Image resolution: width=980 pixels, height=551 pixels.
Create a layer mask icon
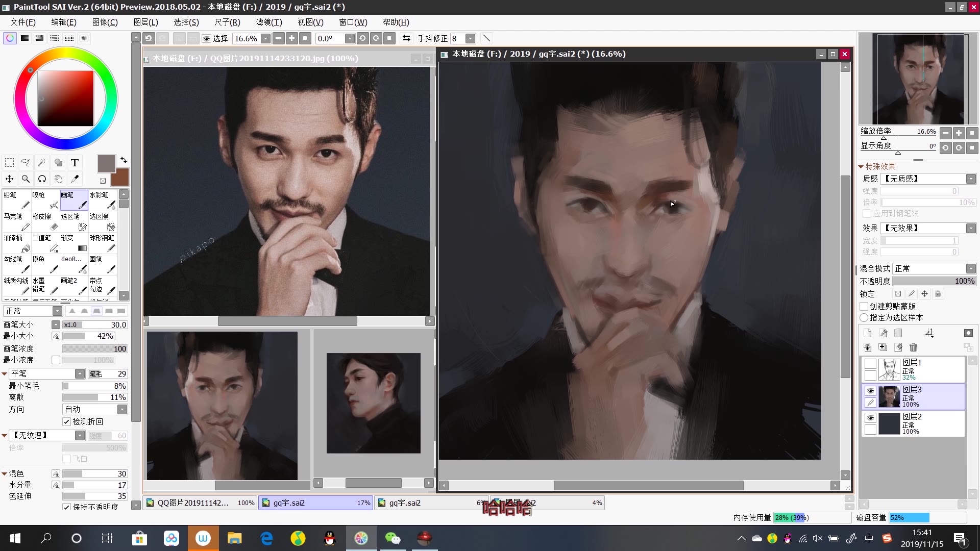(x=968, y=333)
